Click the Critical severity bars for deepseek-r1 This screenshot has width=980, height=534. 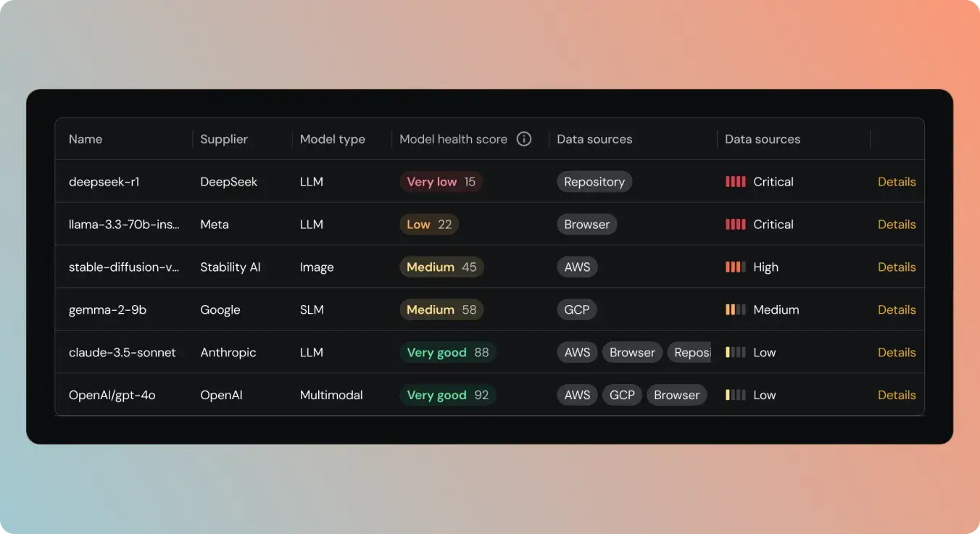735,182
